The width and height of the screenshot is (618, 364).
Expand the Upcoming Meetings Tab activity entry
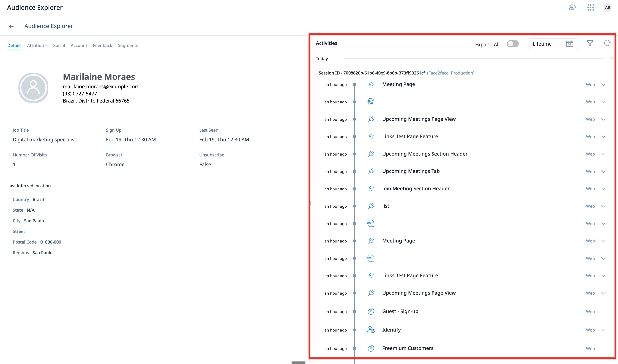(604, 171)
